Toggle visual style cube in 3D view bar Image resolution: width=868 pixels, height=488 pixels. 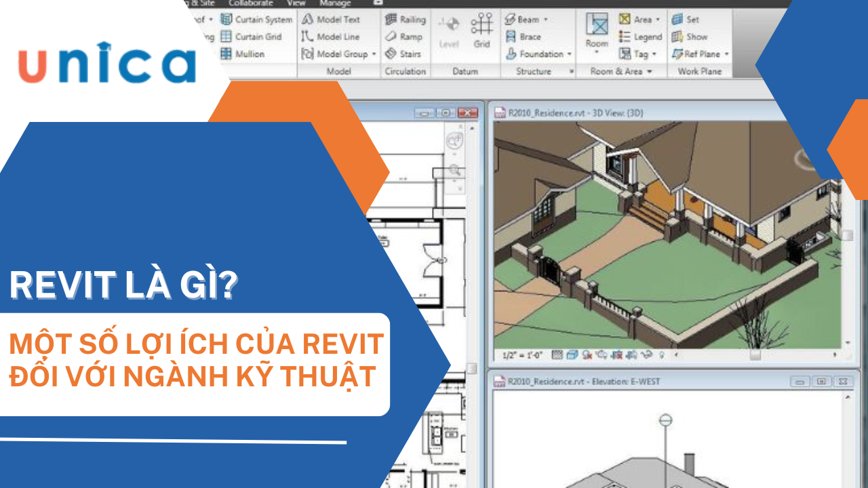(x=572, y=354)
